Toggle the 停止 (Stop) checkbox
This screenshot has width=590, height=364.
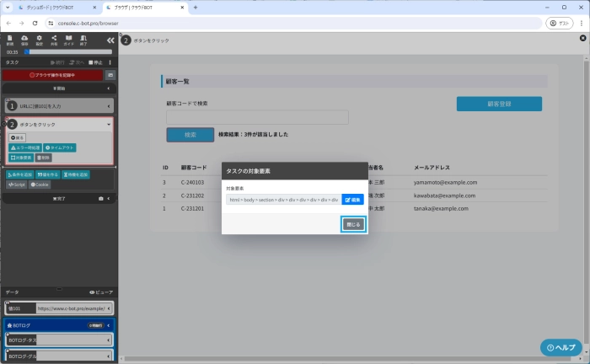[x=91, y=62]
